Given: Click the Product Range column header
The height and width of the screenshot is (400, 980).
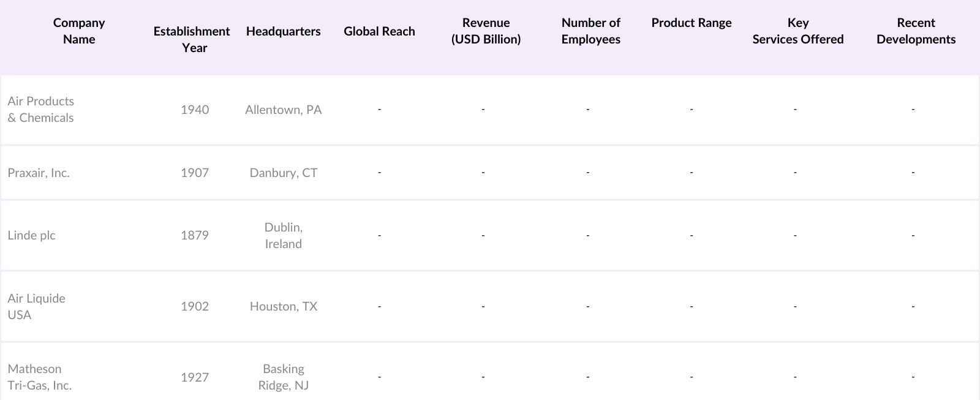Looking at the screenshot, I should [692, 23].
